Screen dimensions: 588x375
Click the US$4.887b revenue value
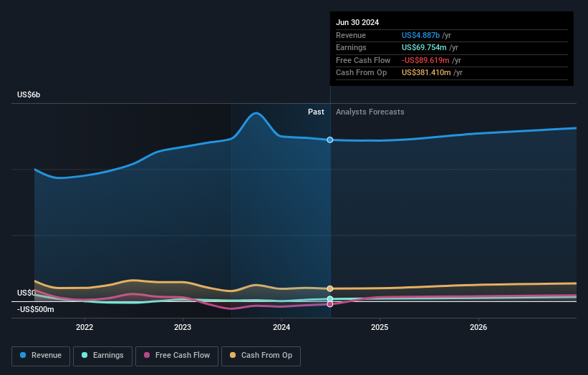pos(420,35)
